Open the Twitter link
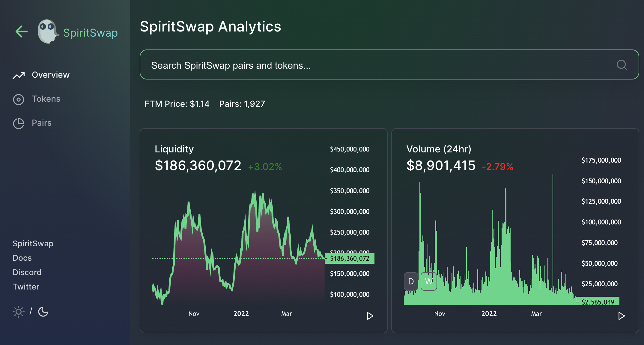Image resolution: width=644 pixels, height=345 pixels. pyautogui.click(x=26, y=286)
